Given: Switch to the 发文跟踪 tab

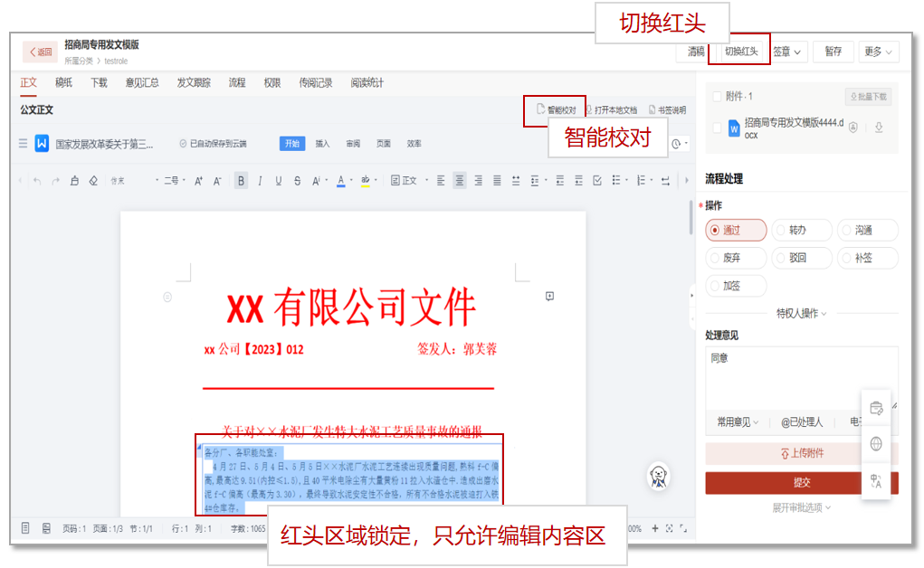Looking at the screenshot, I should (194, 82).
